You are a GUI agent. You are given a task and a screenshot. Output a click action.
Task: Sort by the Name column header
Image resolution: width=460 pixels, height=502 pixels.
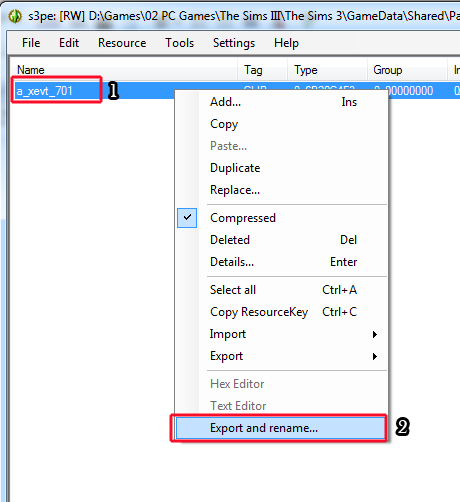click(x=123, y=70)
